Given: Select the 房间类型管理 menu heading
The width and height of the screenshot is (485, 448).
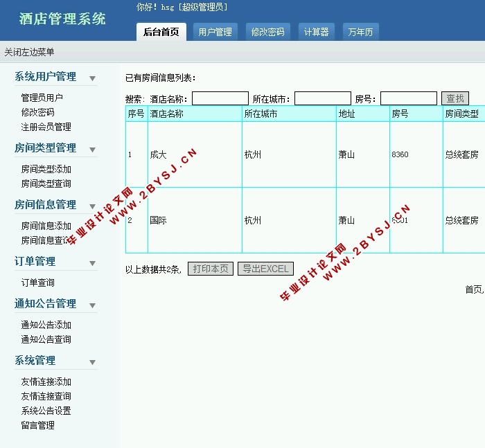Looking at the screenshot, I should (x=45, y=147).
